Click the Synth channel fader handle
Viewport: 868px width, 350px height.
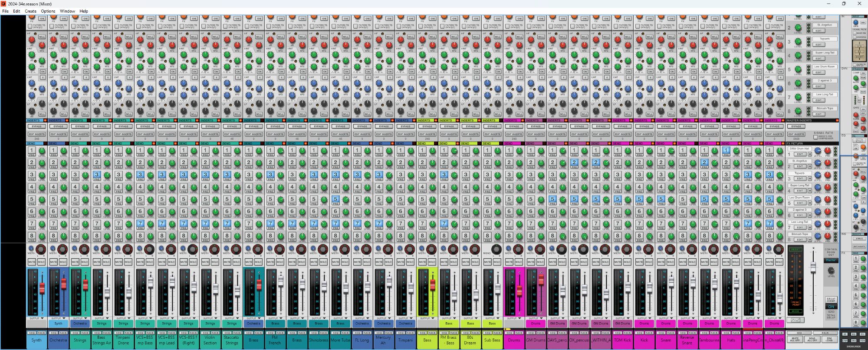coord(42,287)
